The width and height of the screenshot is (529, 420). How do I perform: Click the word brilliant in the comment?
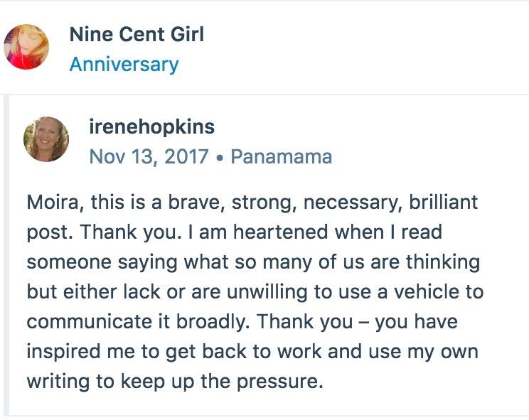(x=443, y=203)
